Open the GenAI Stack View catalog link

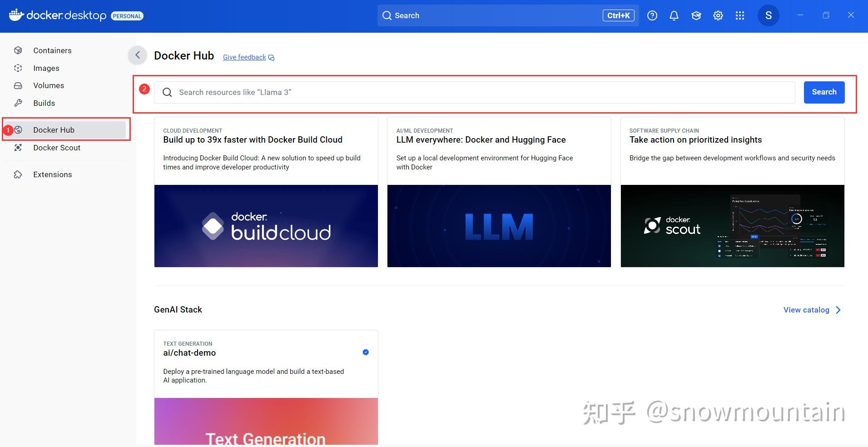point(806,309)
